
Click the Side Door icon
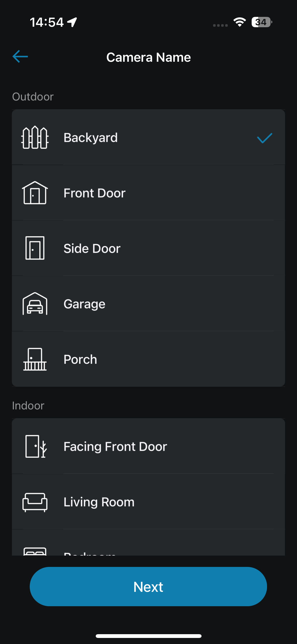click(35, 248)
